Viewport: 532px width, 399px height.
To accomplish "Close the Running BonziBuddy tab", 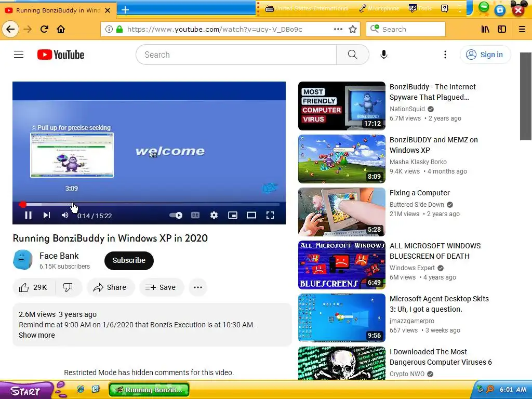I will pyautogui.click(x=108, y=10).
